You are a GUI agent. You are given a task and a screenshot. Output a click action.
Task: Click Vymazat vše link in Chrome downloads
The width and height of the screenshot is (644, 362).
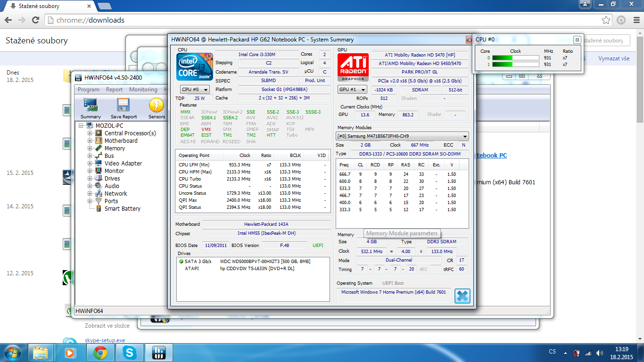click(614, 58)
